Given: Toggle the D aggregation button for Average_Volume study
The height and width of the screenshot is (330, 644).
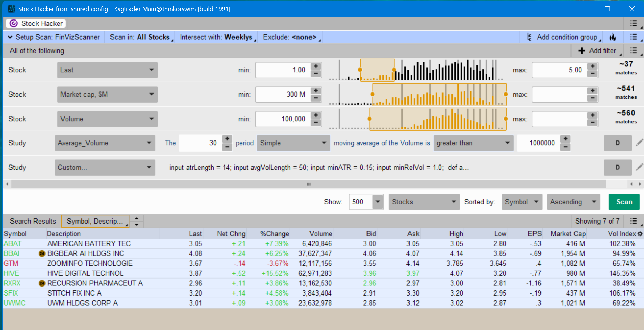Looking at the screenshot, I should pos(618,143).
